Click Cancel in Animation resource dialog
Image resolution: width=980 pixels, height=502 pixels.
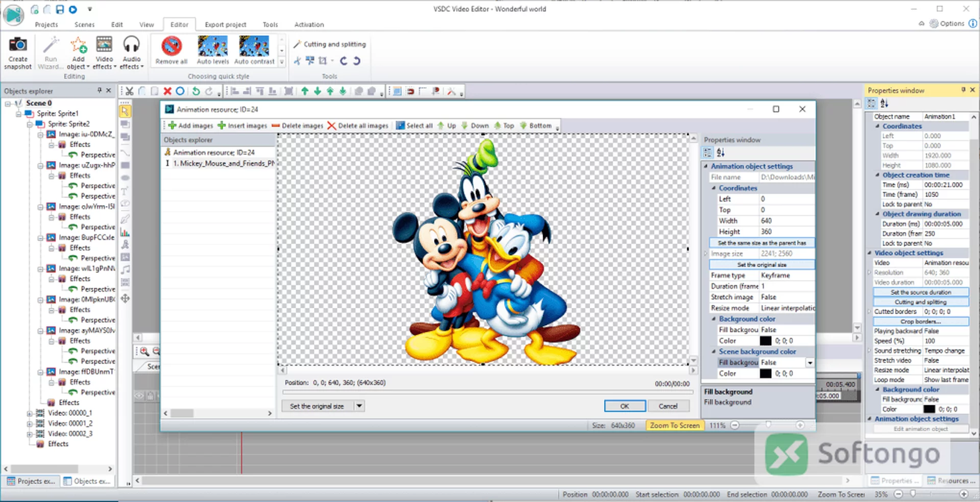coord(668,406)
